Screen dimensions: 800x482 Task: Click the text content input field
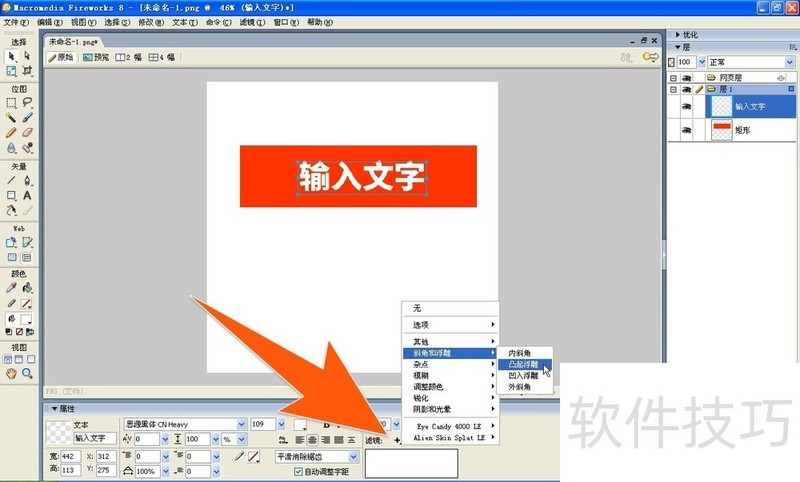(x=95, y=438)
